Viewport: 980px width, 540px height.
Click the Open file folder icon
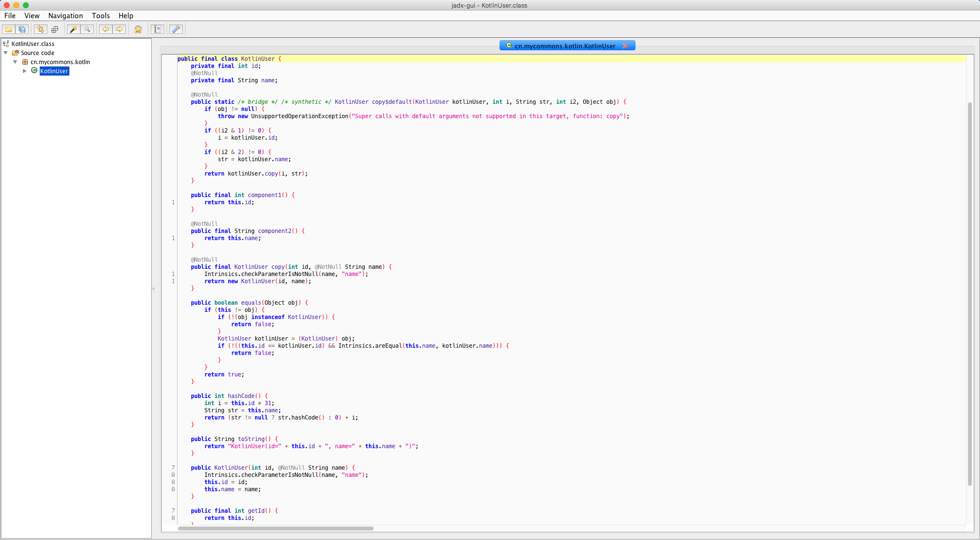pyautogui.click(x=9, y=29)
